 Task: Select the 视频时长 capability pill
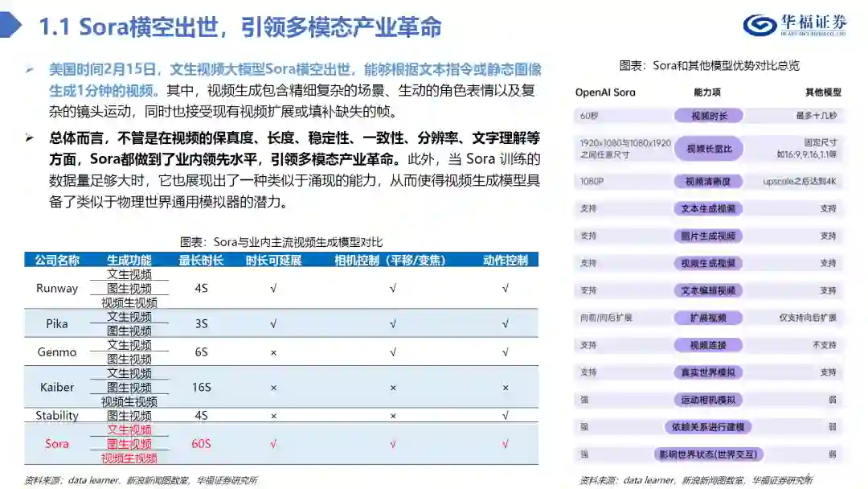click(709, 116)
